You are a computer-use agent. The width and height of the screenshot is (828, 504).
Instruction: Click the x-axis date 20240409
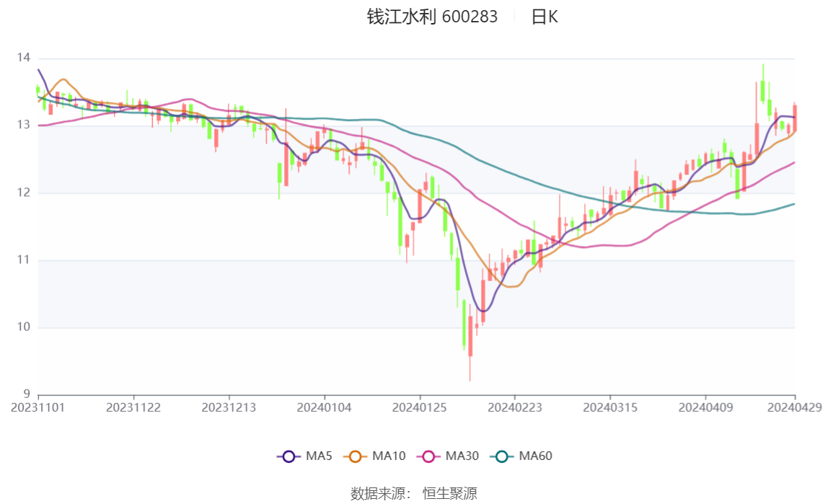click(705, 407)
